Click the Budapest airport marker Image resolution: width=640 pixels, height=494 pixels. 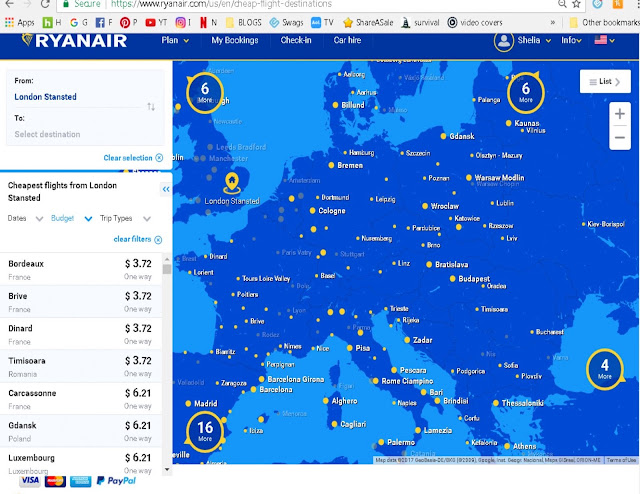pos(453,279)
